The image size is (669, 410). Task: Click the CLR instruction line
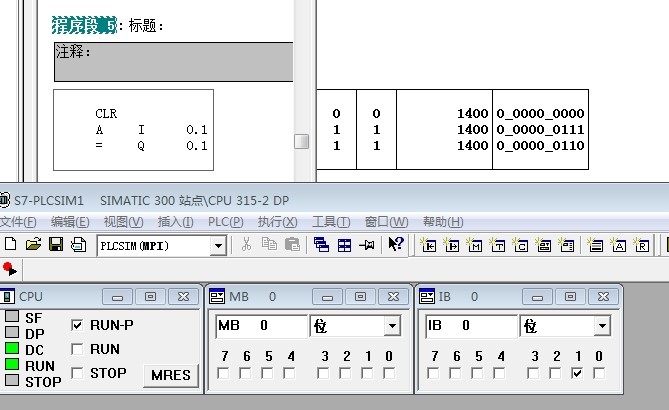click(x=106, y=113)
